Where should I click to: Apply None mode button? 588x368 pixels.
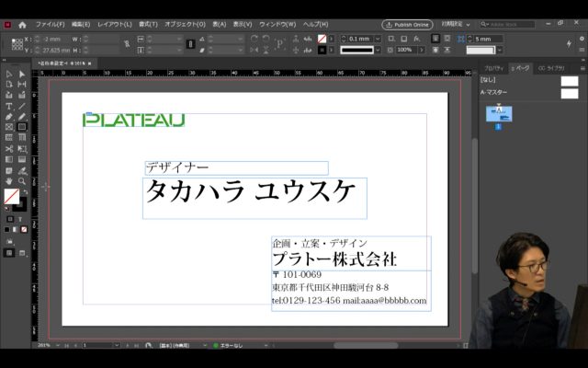tap(24, 229)
